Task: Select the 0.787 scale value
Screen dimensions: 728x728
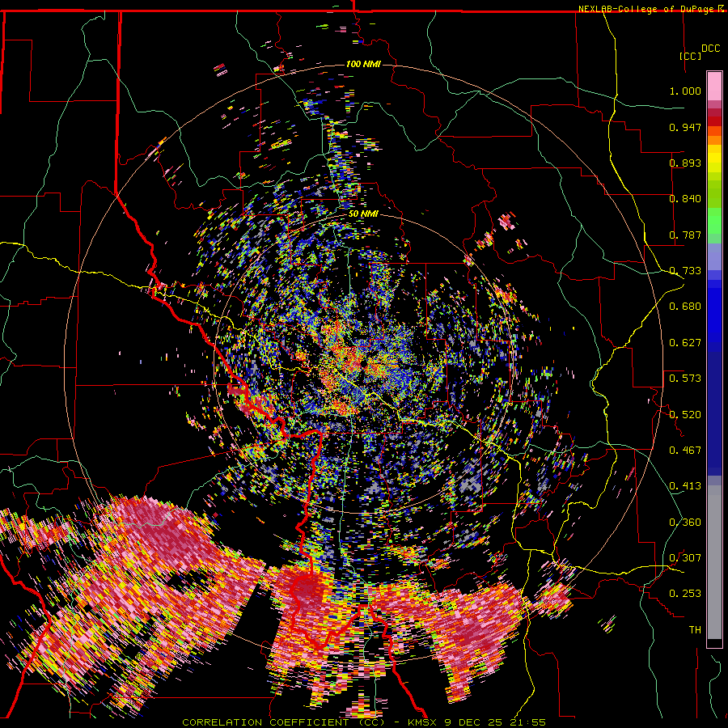Action: pyautogui.click(x=685, y=235)
